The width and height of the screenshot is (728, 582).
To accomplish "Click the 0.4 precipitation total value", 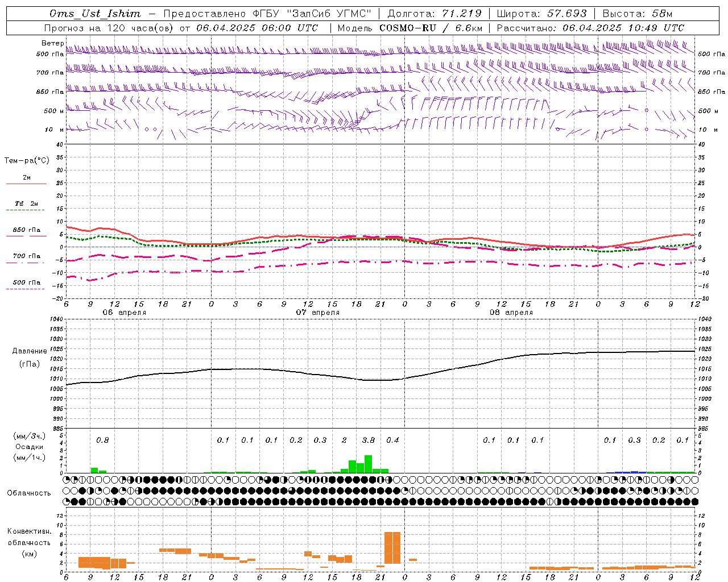I will 392,440.
